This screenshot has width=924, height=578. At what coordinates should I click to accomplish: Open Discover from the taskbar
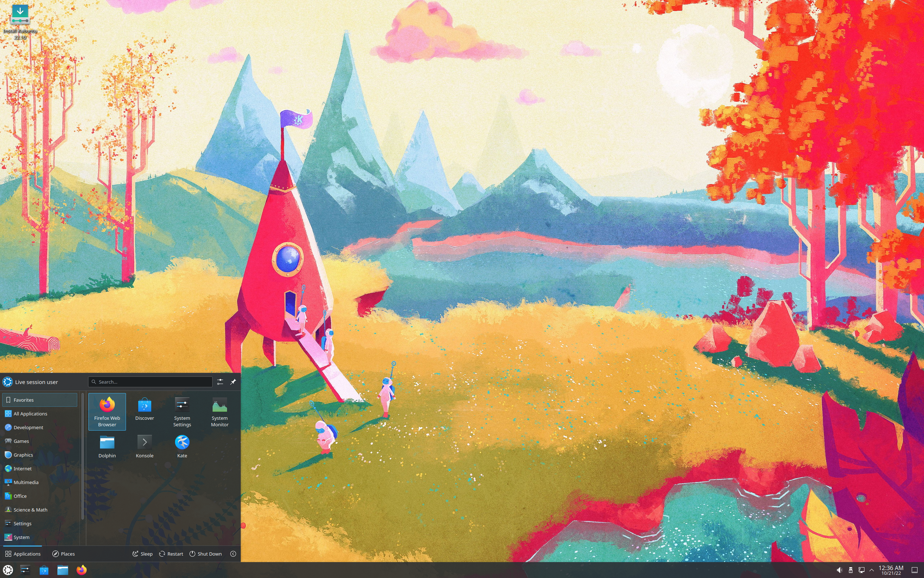coord(44,570)
